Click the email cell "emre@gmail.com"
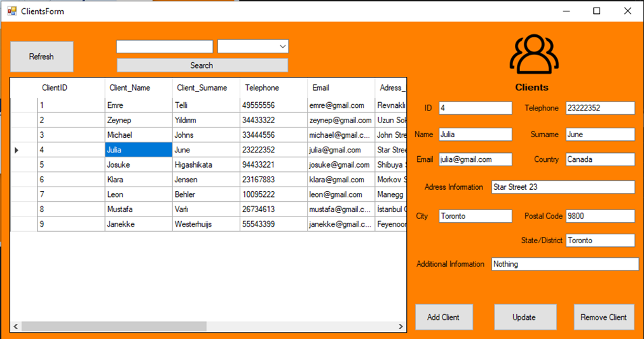 pos(341,105)
